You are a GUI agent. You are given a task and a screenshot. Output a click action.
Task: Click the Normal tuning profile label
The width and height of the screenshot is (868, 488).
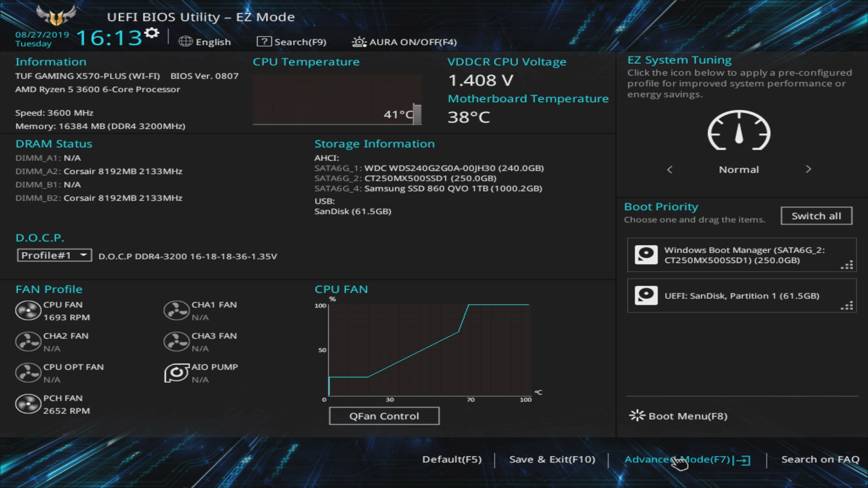point(739,169)
